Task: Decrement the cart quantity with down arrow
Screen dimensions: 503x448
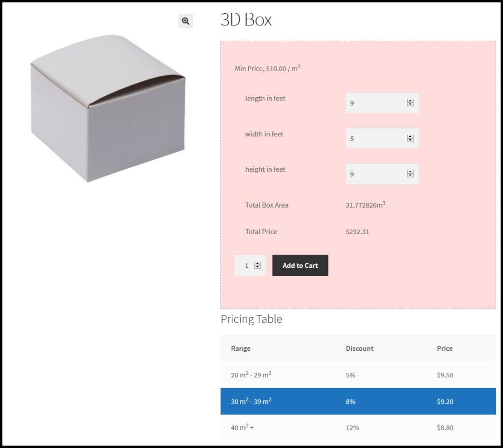Action: [257, 267]
